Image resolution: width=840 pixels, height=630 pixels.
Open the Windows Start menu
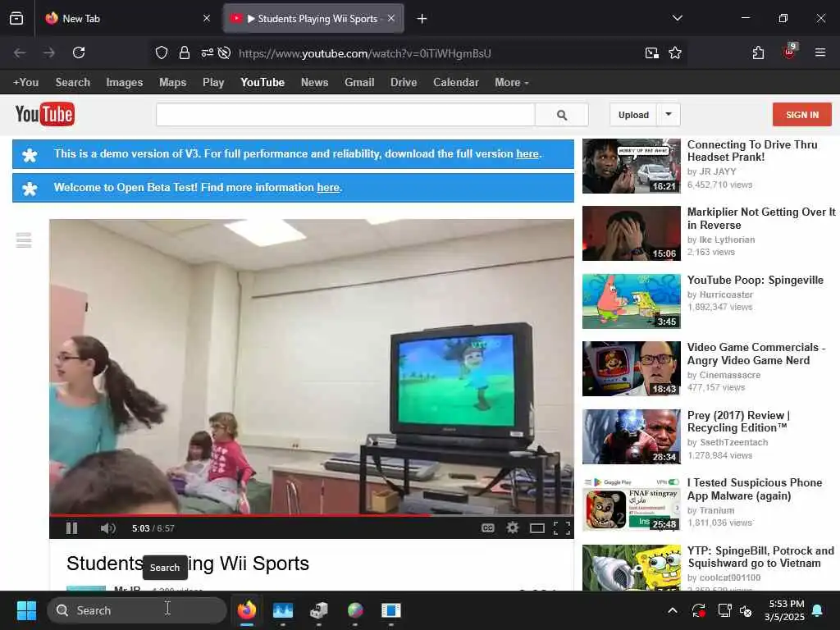26,610
